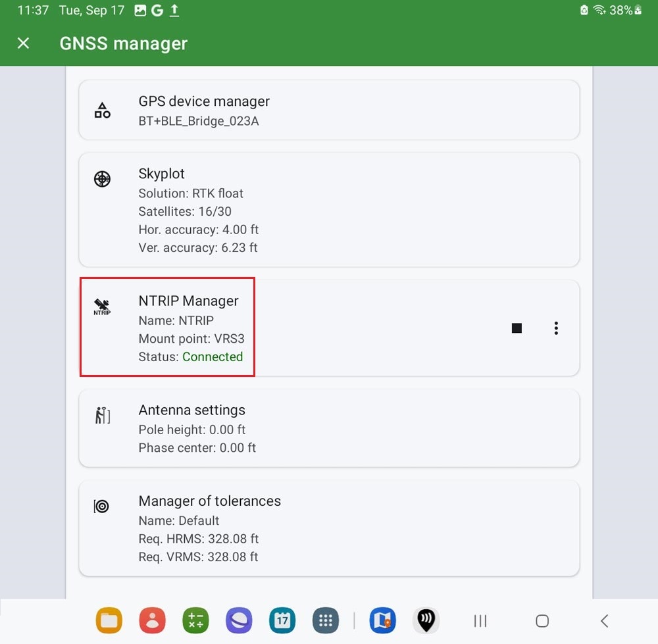Open Manager of tolerances settings

click(x=329, y=528)
